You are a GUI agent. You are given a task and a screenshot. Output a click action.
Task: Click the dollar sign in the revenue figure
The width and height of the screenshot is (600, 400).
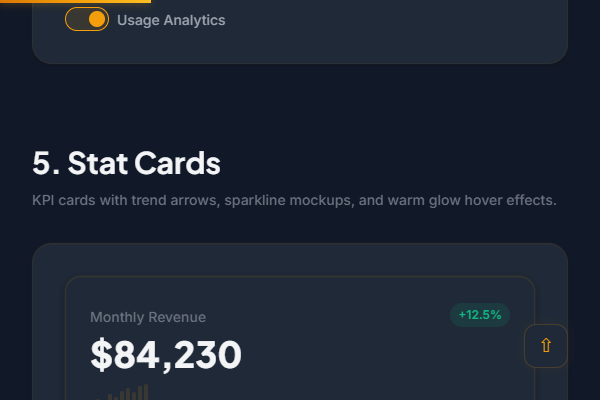pos(100,355)
